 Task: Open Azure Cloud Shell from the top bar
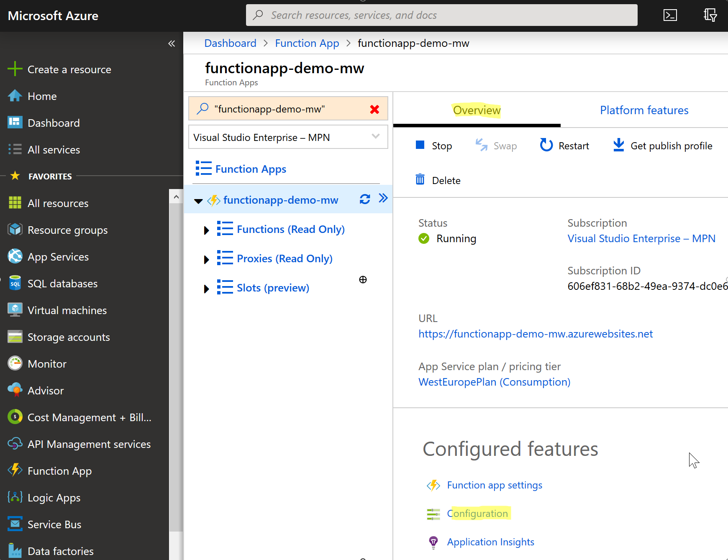click(670, 15)
